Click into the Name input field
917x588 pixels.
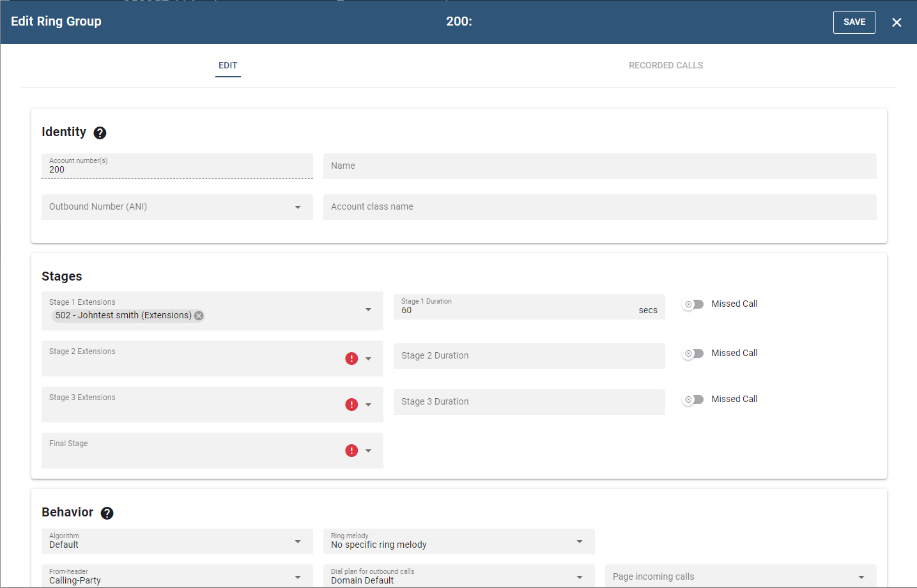coord(599,166)
